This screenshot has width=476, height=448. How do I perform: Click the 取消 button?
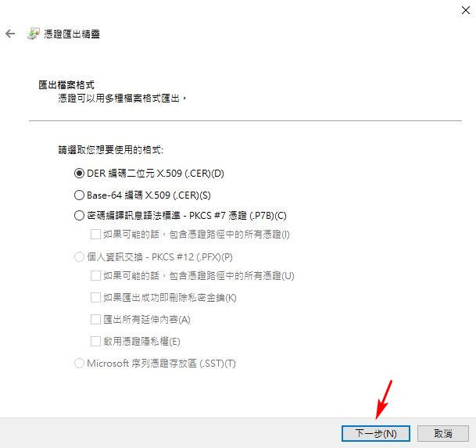coord(443,433)
